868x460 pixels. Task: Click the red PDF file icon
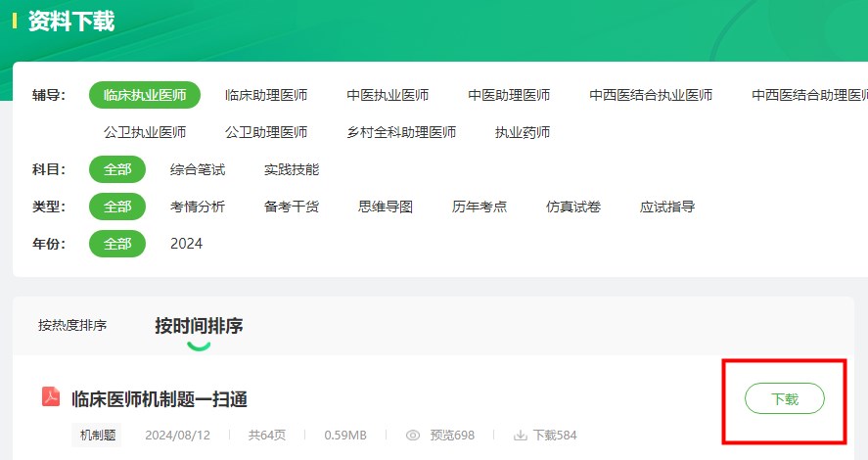click(x=51, y=396)
